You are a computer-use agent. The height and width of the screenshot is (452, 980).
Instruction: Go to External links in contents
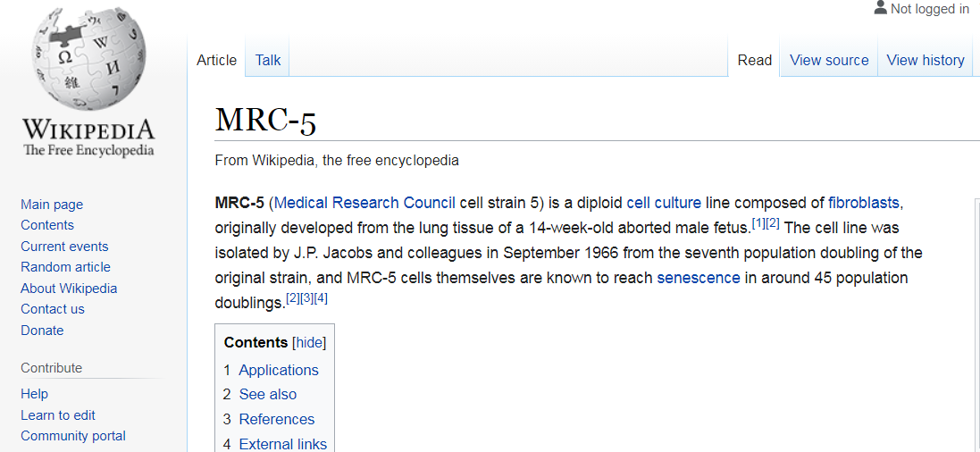tap(282, 443)
